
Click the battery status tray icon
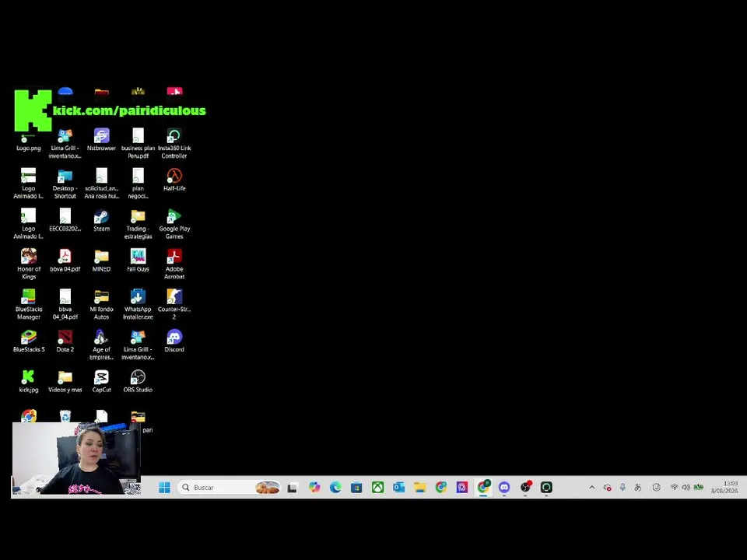pyautogui.click(x=699, y=487)
